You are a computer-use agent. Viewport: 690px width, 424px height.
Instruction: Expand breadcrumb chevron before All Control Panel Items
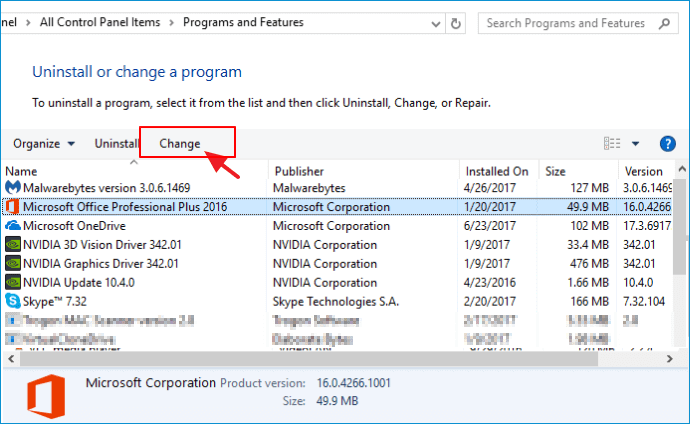point(28,22)
